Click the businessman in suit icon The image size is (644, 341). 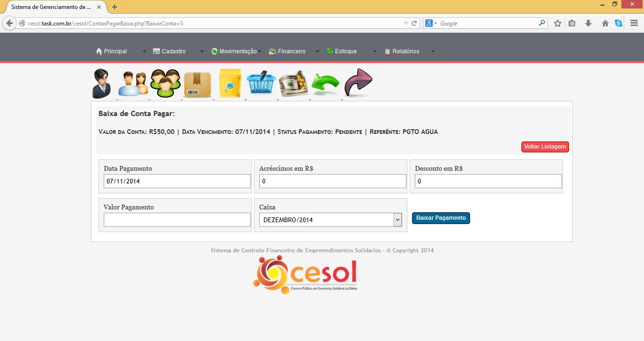(x=101, y=84)
